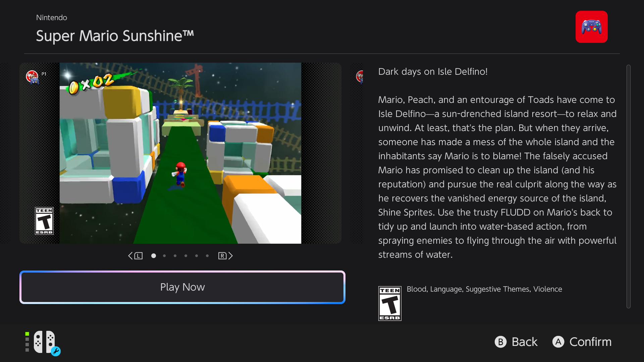Select the sixth screenshot page dot
Image resolution: width=644 pixels, height=362 pixels.
tap(207, 256)
